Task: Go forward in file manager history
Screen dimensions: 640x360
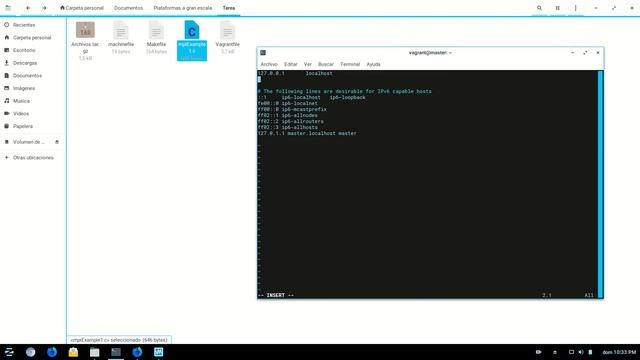Action: point(44,8)
